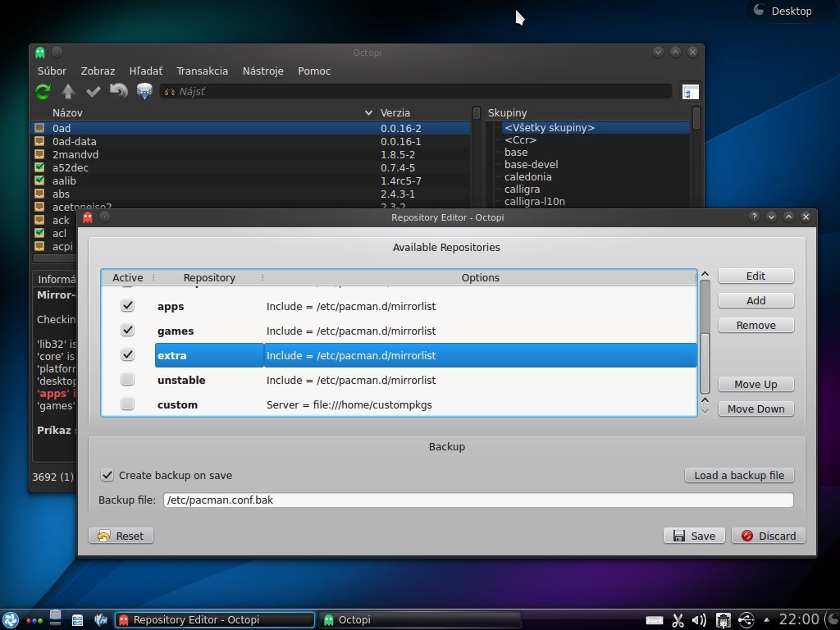Discard repository changes
840x630 pixels.
769,536
